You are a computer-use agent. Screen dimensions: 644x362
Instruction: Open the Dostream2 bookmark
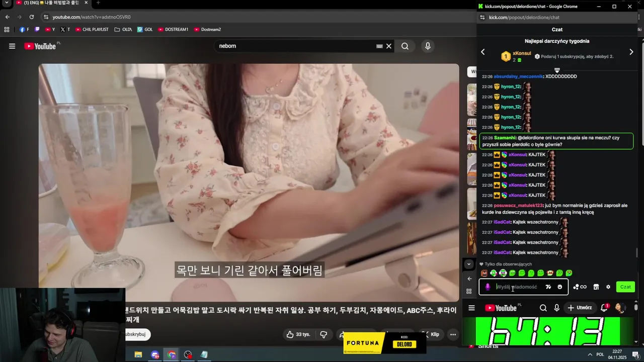click(207, 30)
